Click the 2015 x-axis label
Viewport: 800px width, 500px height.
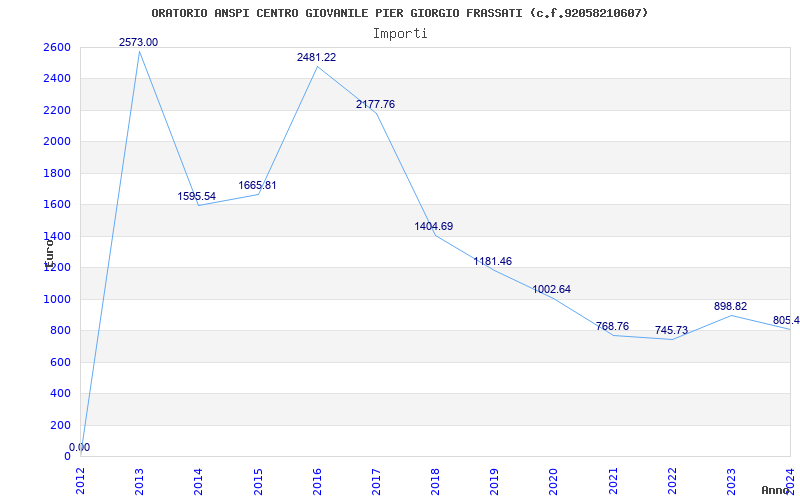(258, 481)
